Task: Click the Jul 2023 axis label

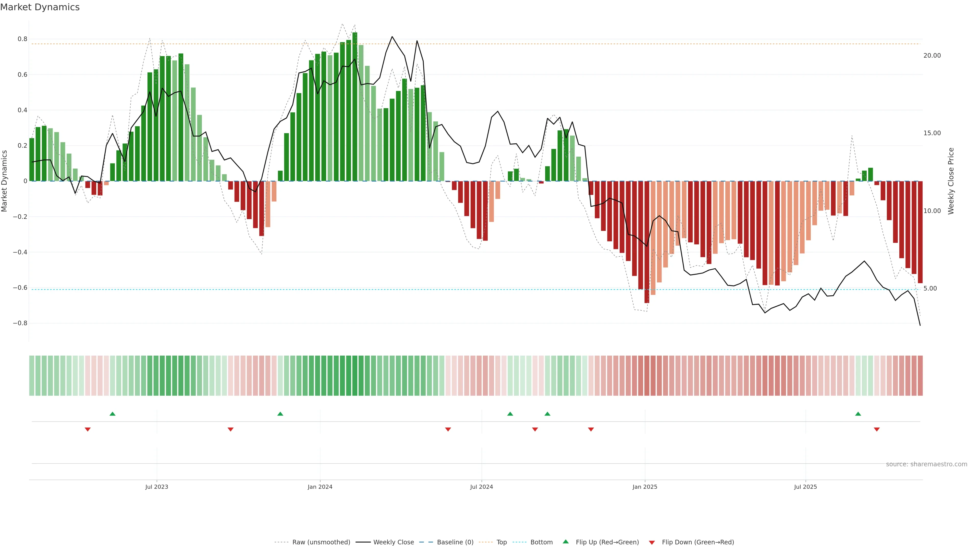Action: click(156, 487)
